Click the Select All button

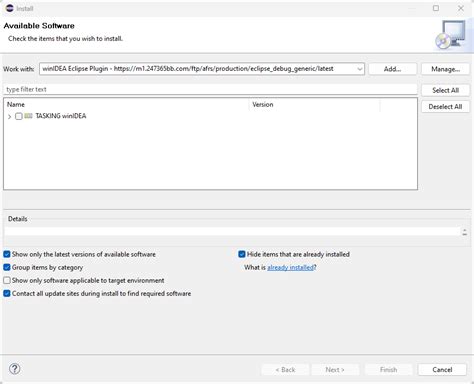(x=445, y=90)
